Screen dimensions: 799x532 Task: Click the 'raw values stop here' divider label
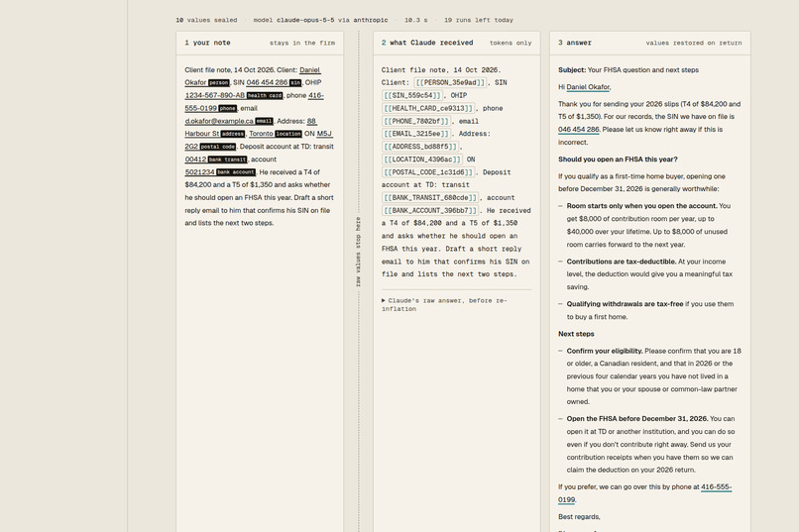(x=358, y=252)
